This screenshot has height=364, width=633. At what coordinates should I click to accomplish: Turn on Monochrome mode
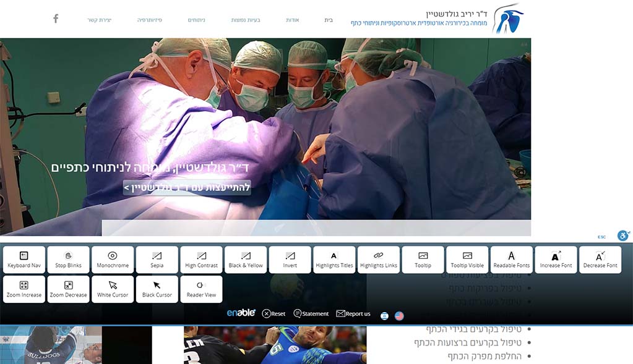(x=113, y=260)
